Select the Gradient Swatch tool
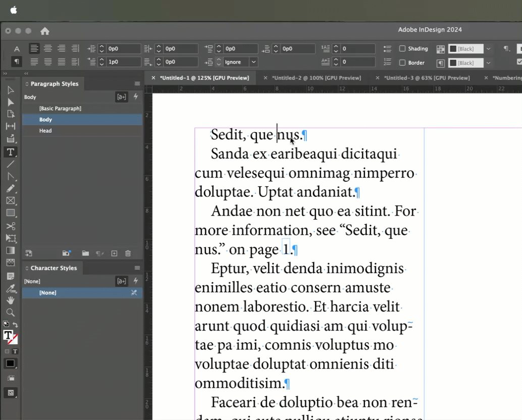 coord(10,250)
